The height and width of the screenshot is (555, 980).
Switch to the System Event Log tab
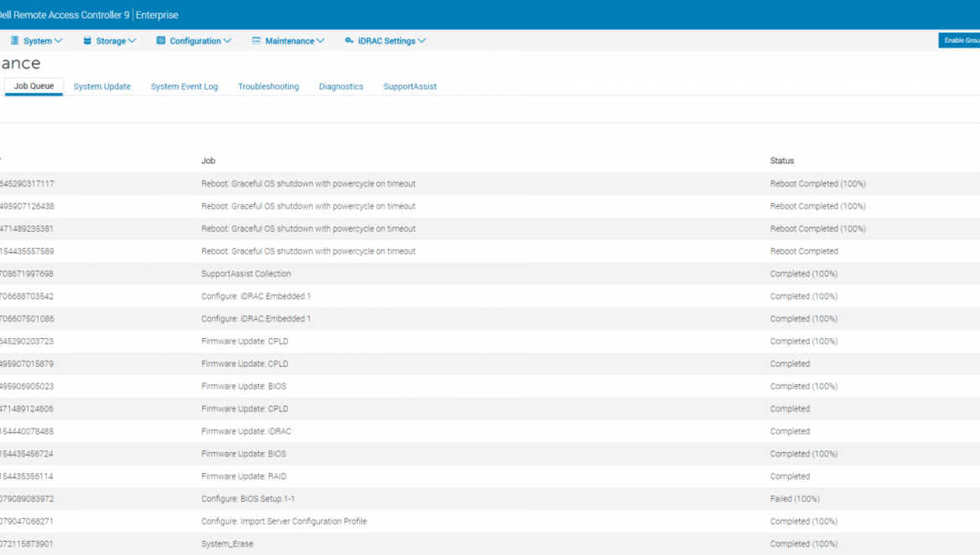point(184,87)
